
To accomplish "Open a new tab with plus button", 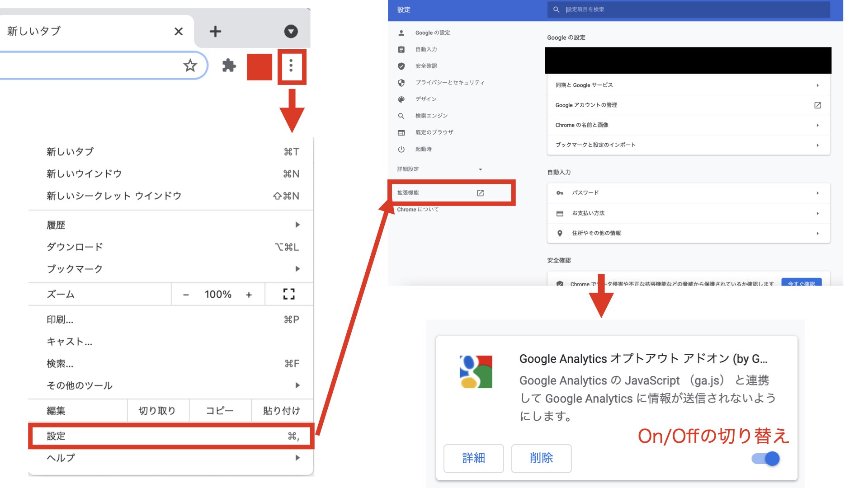I will (215, 31).
